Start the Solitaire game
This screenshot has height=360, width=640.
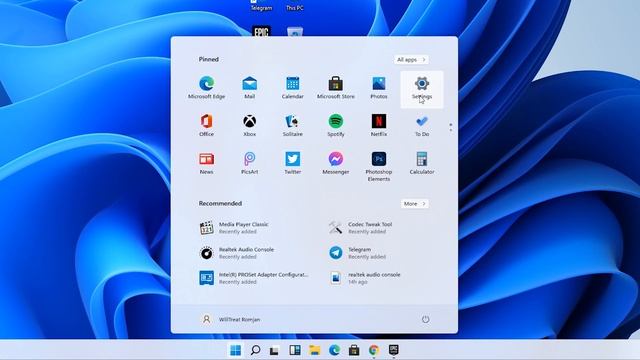click(293, 125)
